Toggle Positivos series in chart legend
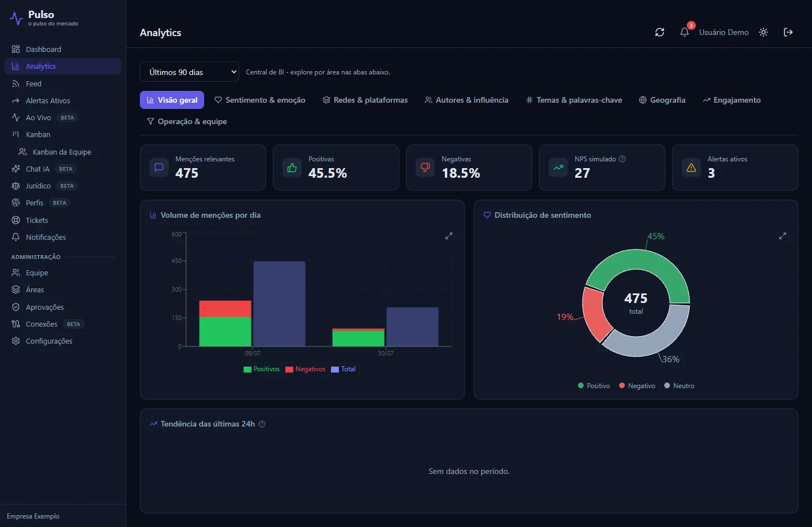Screen dimensions: 812x527 point(262,369)
